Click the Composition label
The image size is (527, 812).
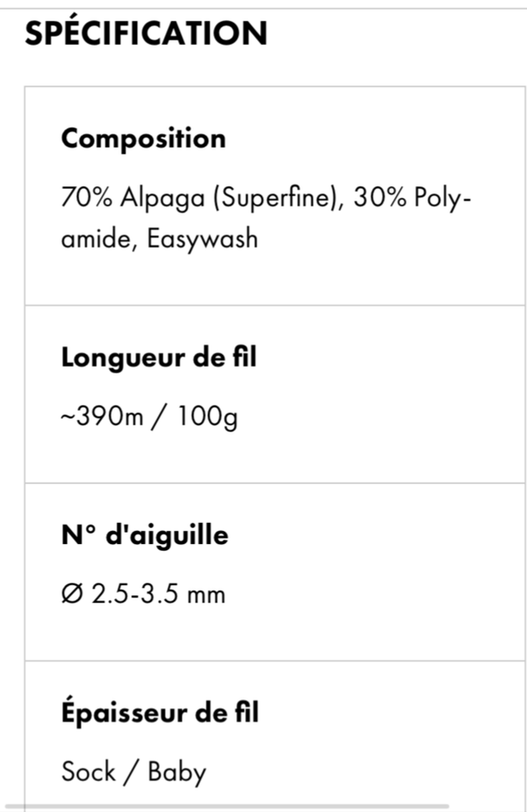pyautogui.click(x=143, y=139)
